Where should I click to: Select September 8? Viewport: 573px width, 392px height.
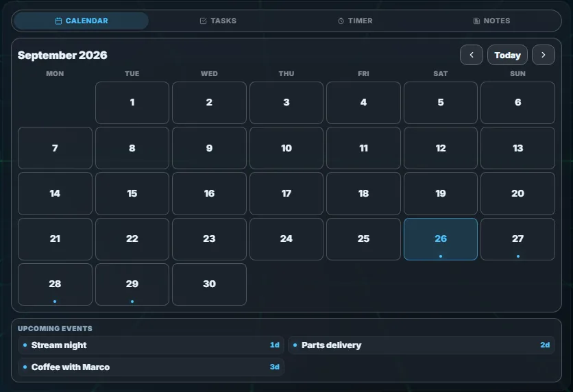132,148
